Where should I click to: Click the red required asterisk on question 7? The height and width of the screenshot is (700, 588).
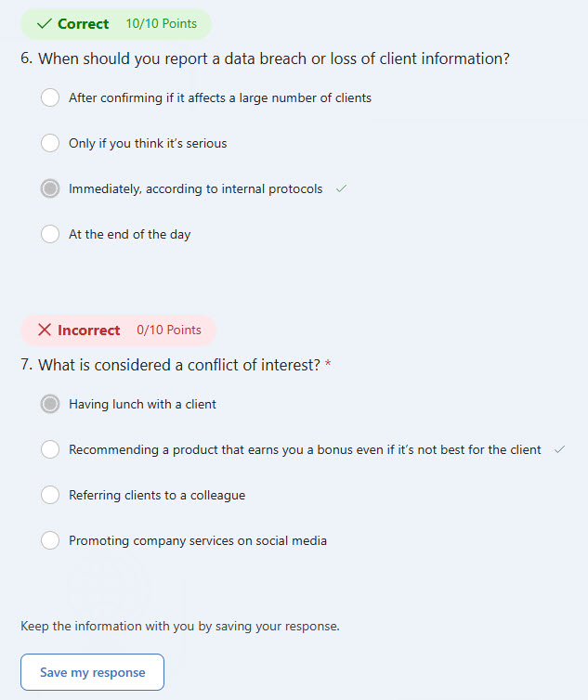[x=328, y=366]
